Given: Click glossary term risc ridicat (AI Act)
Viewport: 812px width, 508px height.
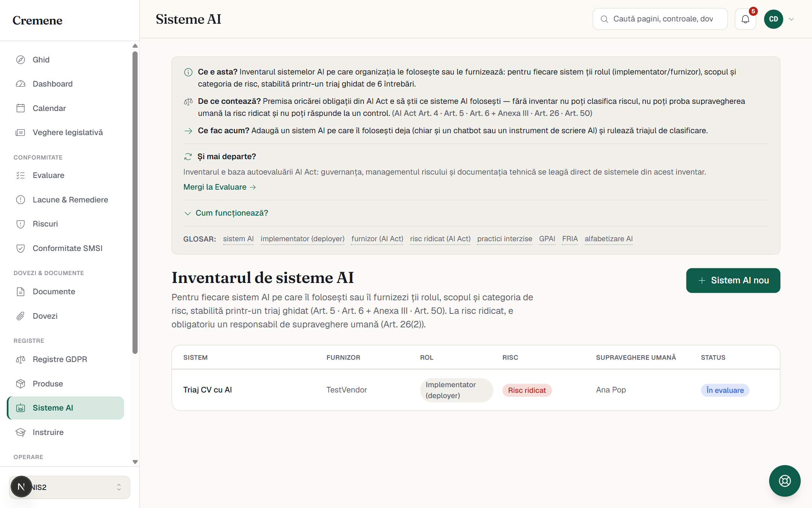Looking at the screenshot, I should coord(440,239).
